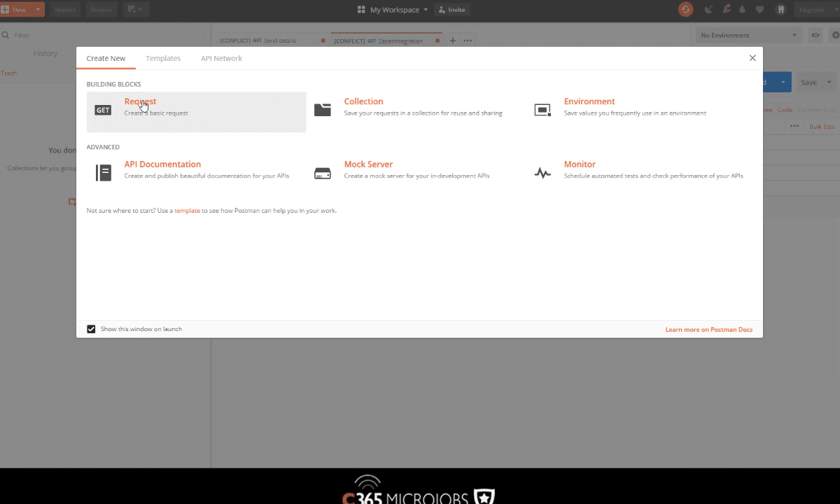Click the Upgrade button

coord(812,10)
